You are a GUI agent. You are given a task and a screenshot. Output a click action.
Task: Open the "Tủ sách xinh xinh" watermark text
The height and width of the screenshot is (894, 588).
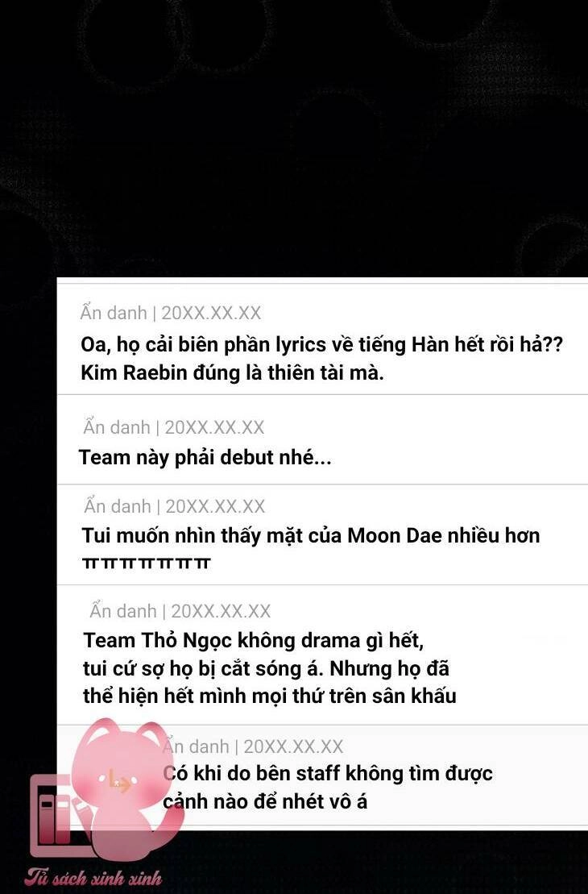click(93, 877)
